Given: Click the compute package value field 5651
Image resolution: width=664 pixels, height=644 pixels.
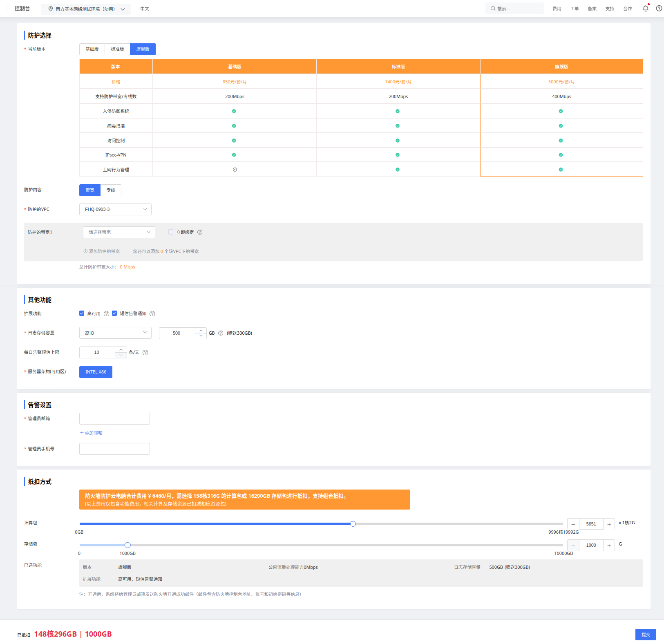Looking at the screenshot, I should pyautogui.click(x=591, y=524).
